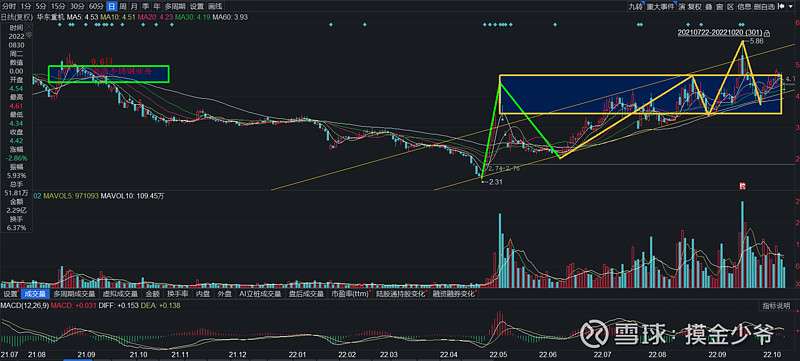Select the 内盘 indicator tab
800x361 pixels.
[203, 294]
